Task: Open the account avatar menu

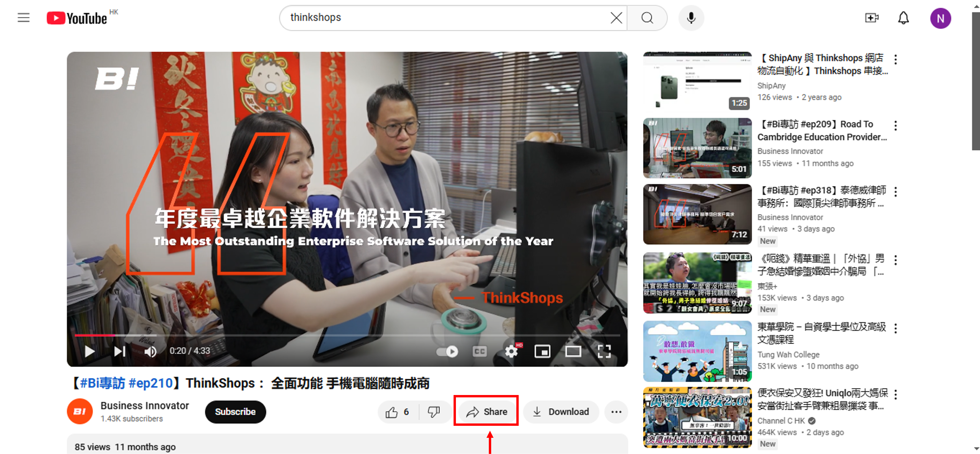Action: pos(940,18)
